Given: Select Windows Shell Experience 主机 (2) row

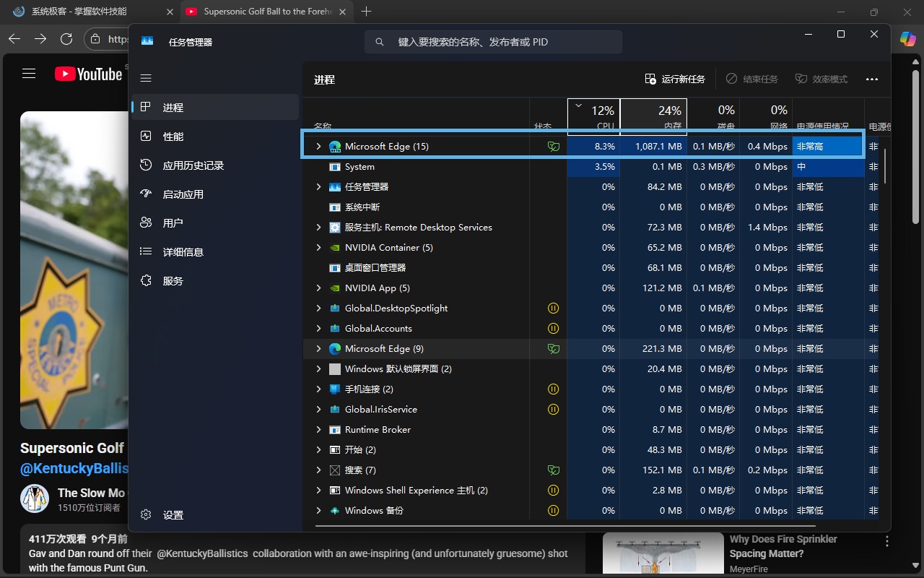Looking at the screenshot, I should [590, 490].
